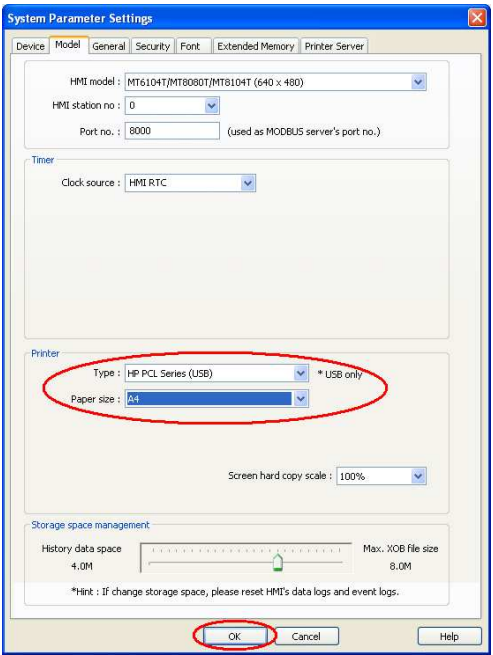Confirm settings with OK button

point(234,636)
